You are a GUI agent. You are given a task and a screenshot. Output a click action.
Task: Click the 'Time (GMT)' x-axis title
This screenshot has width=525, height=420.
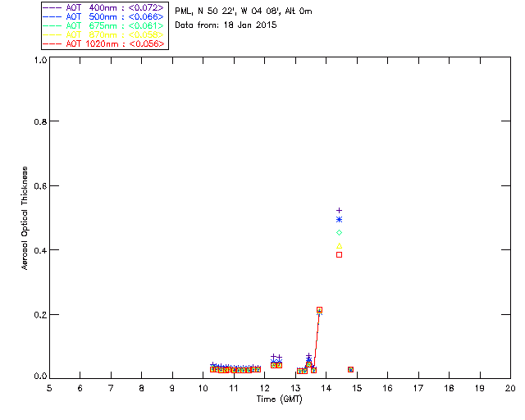pos(280,399)
